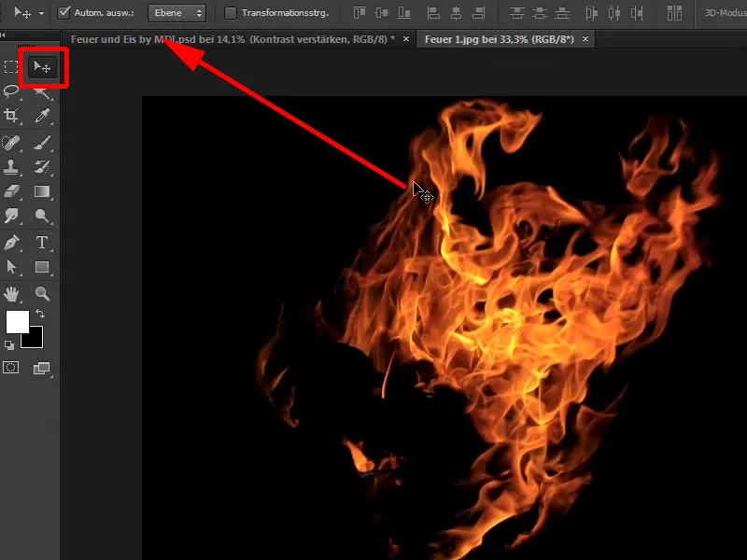The width and height of the screenshot is (747, 560).
Task: Close the Feuer 1.jpg tab
Action: 585,39
